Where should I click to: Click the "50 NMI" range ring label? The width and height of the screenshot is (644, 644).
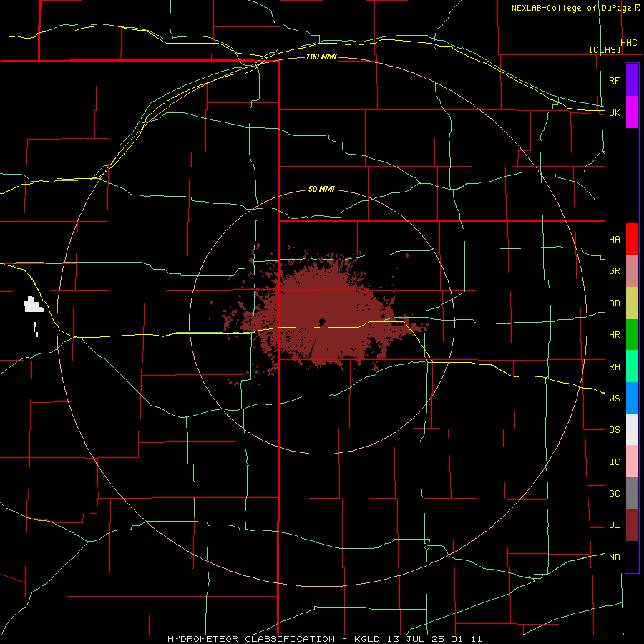point(321,189)
